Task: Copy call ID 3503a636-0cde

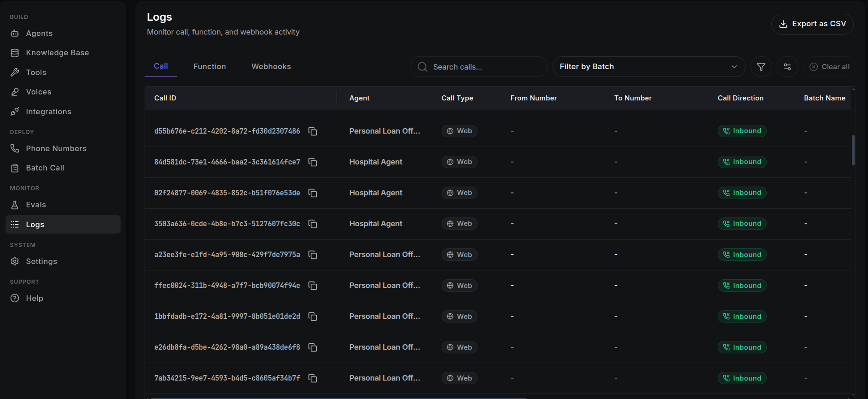Action: [x=313, y=224]
